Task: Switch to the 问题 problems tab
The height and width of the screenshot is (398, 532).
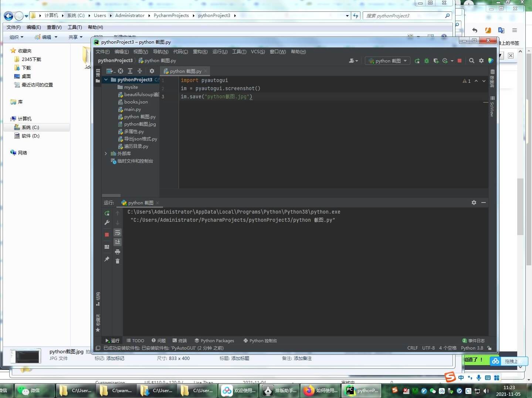Action: click(159, 341)
